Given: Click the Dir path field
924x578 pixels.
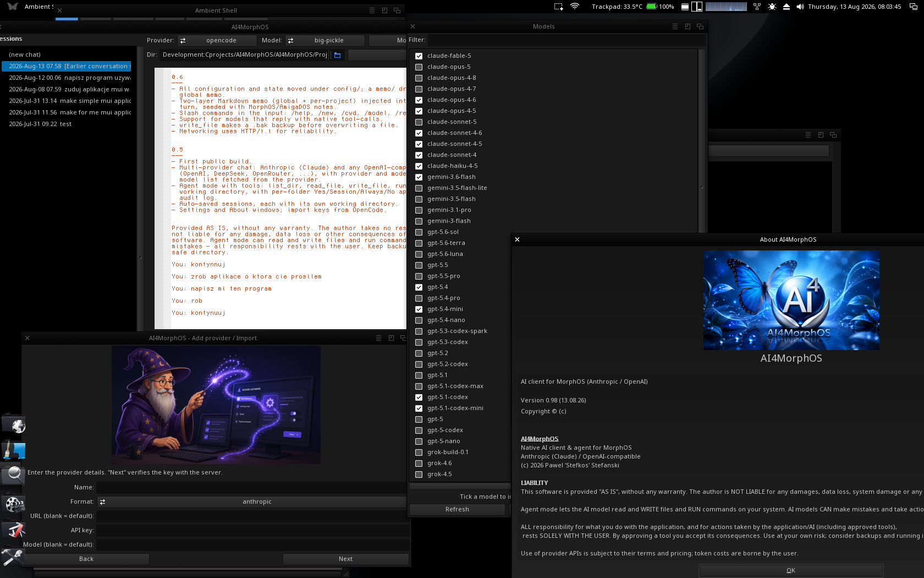Looking at the screenshot, I should 245,54.
